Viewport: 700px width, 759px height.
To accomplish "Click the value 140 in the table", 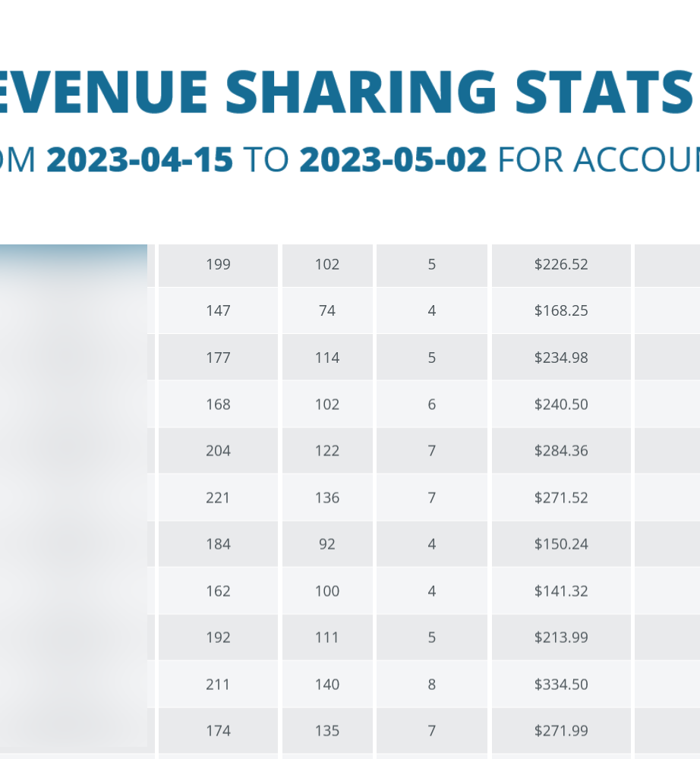I will (327, 685).
